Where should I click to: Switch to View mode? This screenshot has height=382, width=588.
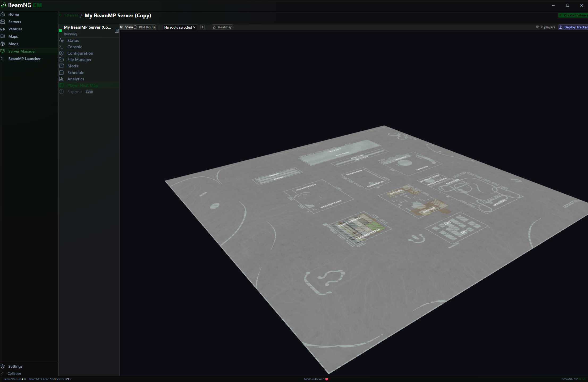coord(126,27)
